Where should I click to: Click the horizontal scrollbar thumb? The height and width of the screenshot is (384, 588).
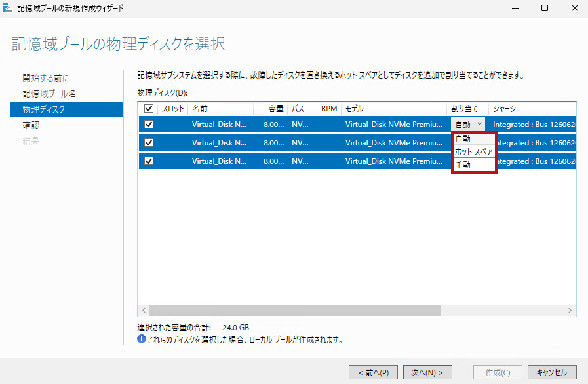tap(295, 310)
